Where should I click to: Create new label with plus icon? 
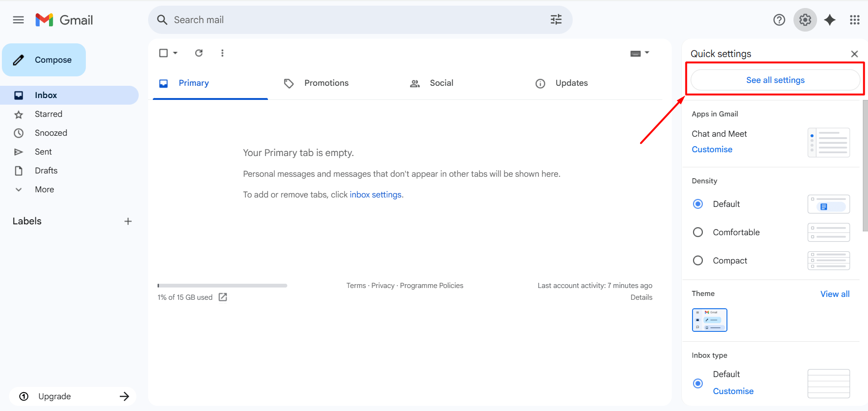click(128, 221)
